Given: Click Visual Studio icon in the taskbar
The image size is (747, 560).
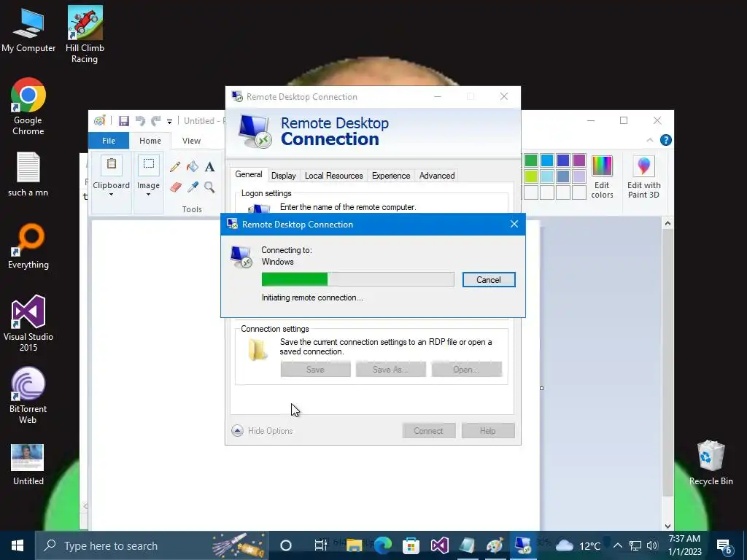Looking at the screenshot, I should coord(439,545).
